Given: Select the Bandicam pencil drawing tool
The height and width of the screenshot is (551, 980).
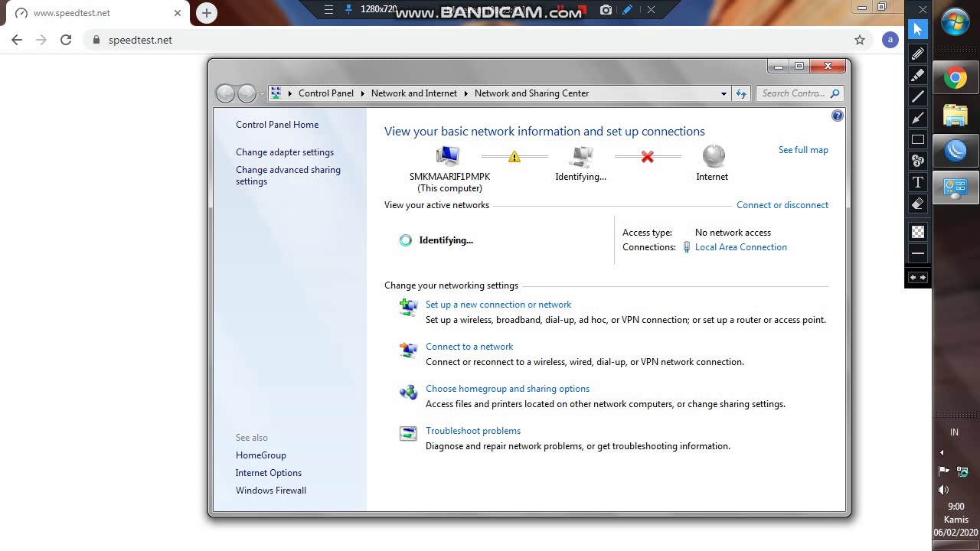Looking at the screenshot, I should [918, 54].
